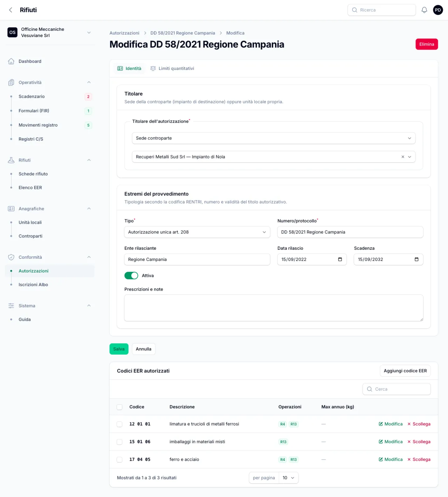448x497 pixels.
Task: Open the Sede controparte dropdown
Action: [274, 138]
